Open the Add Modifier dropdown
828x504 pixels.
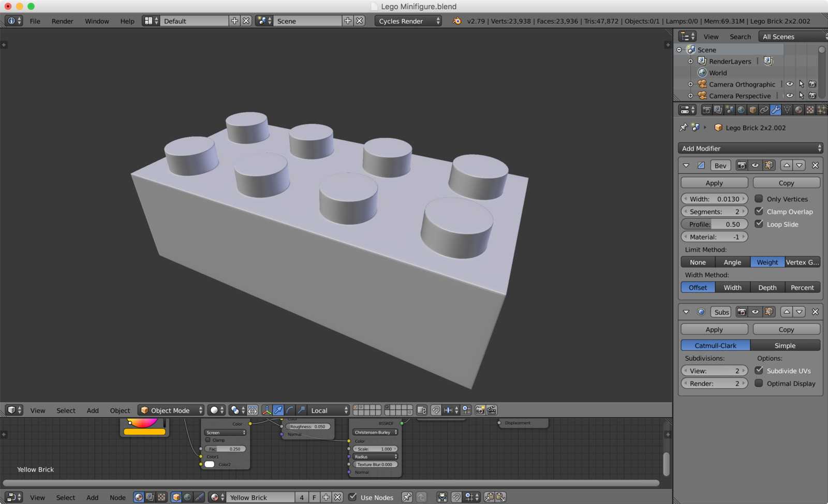tap(750, 149)
